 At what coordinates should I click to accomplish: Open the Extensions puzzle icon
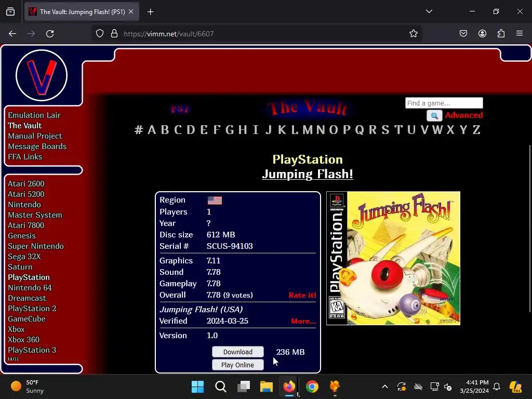501,34
